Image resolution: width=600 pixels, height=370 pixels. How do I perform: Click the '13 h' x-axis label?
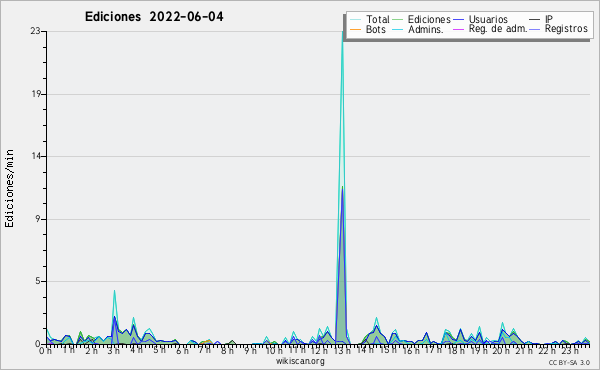342,350
